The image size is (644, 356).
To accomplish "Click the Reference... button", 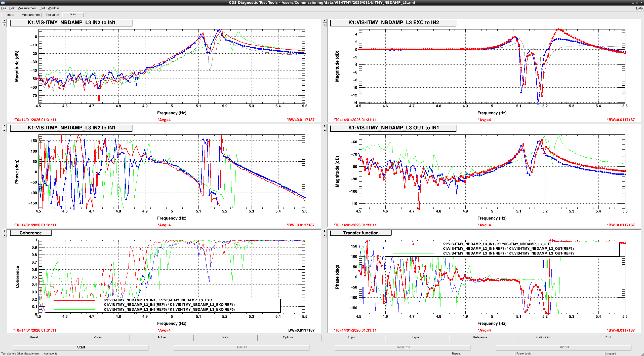I will coord(481,337).
